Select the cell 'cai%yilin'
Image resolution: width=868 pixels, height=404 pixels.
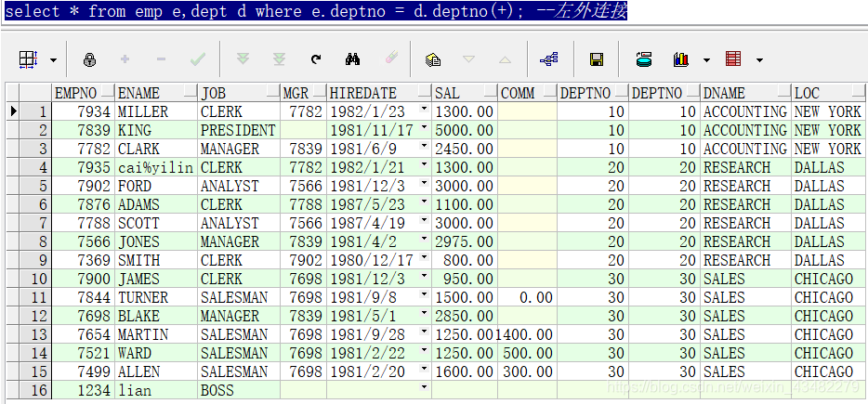pos(157,167)
